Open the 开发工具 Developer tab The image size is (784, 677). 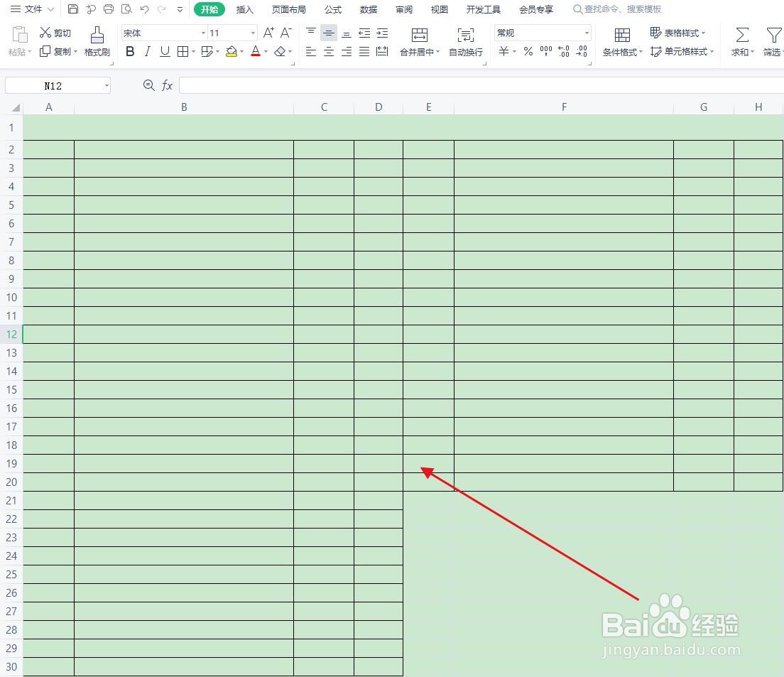pos(484,9)
